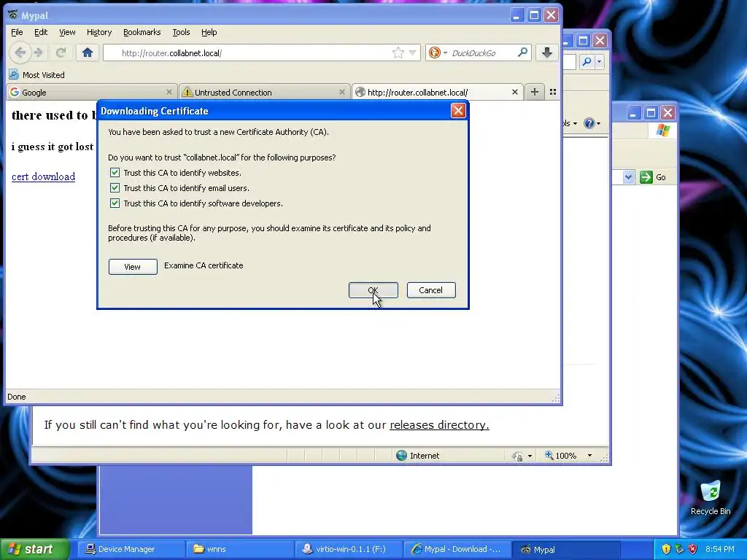Open the Edit menu

41,32
